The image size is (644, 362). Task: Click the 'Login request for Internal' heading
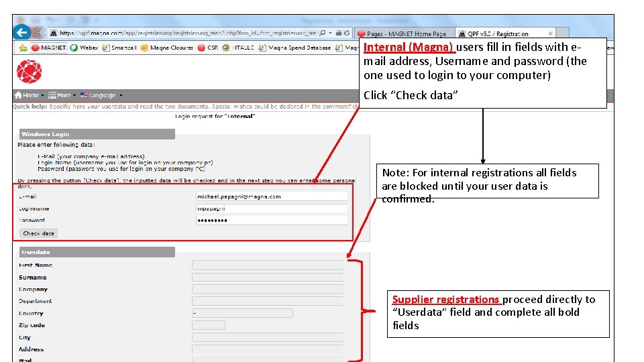coord(215,116)
